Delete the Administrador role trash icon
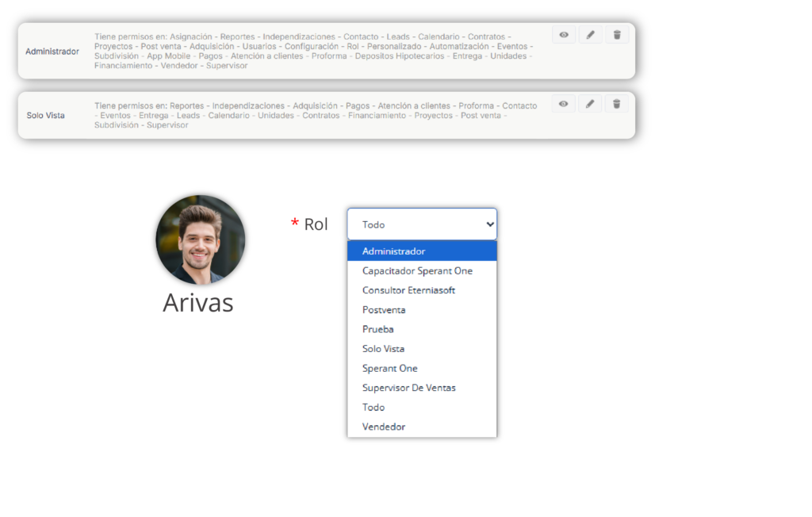 [x=617, y=35]
